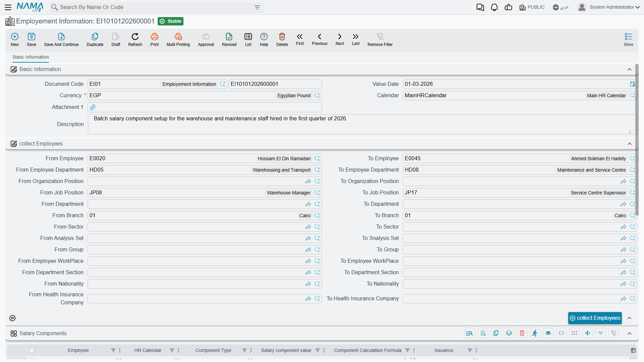644x362 pixels.
Task: Click the Attachment 1 paperclip icon
Action: tap(93, 107)
